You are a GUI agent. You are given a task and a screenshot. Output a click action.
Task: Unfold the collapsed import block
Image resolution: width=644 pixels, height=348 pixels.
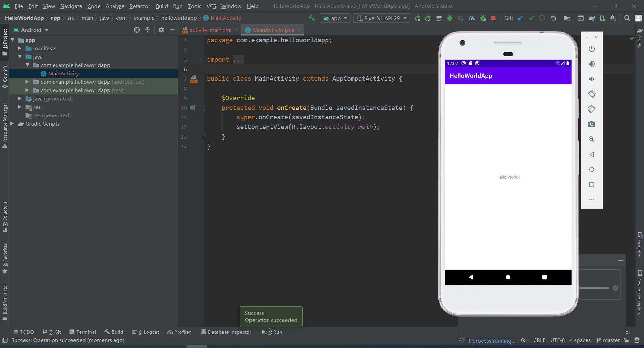tap(204, 60)
